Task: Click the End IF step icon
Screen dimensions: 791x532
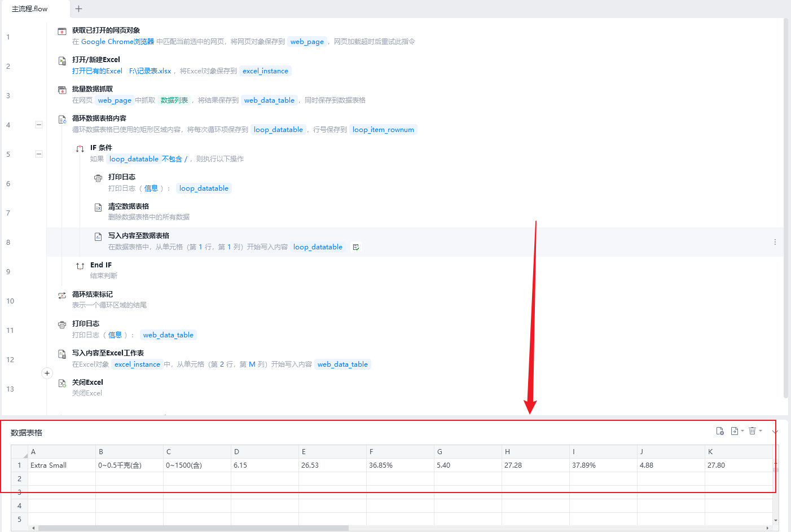Action: [x=80, y=266]
